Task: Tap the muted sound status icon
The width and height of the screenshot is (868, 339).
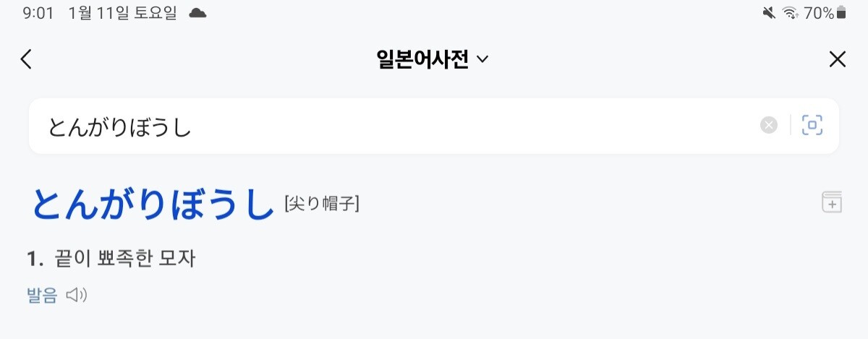Action: 768,13
